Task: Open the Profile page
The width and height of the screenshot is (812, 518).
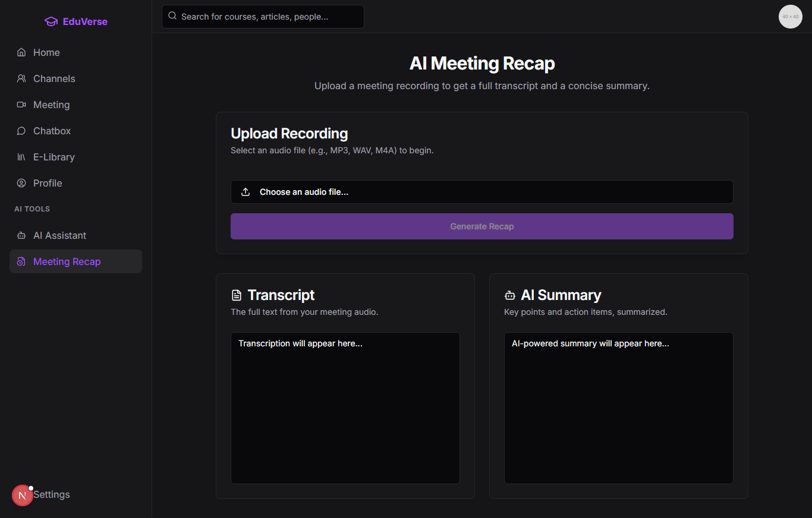Action: coord(75,183)
